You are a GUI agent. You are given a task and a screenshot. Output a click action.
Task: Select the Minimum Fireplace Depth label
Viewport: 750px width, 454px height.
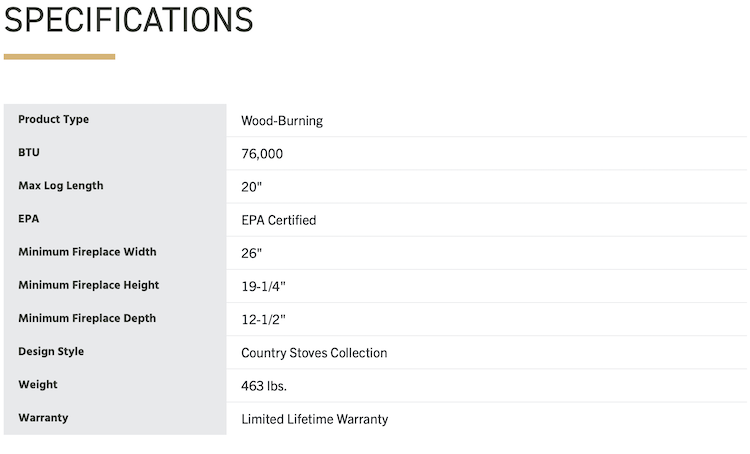coord(87,318)
